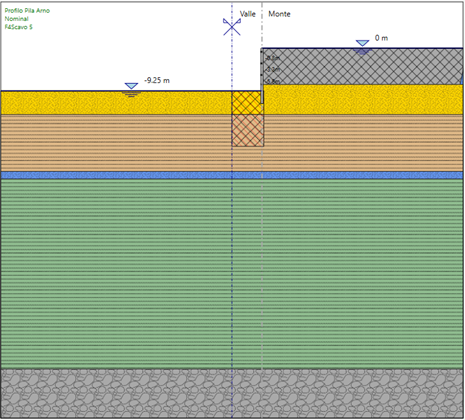Viewport: 465px width, 420px height.
Task: Click the gray cobblestone bedrock layer
Action: click(x=232, y=393)
